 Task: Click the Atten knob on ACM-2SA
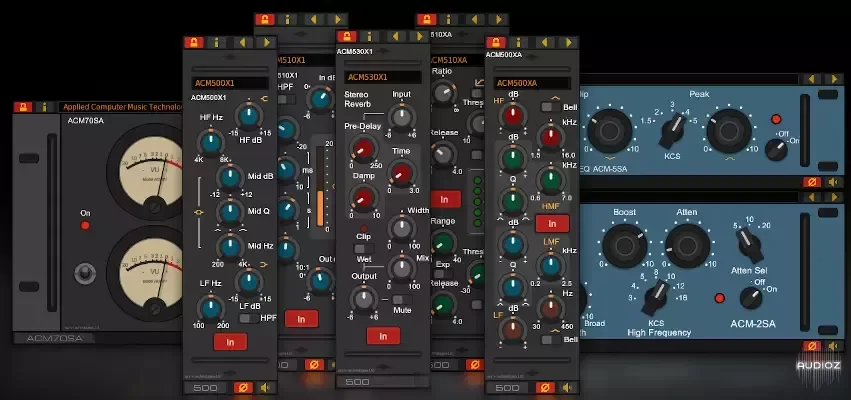688,246
